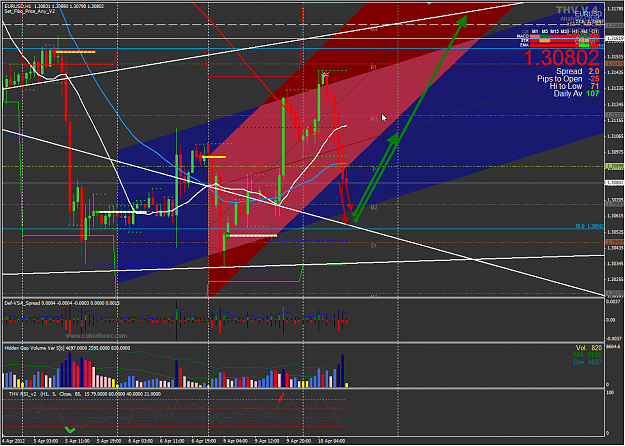This screenshot has width=625, height=446.
Task: Click the Dev 4697 readout
Action: click(x=588, y=362)
